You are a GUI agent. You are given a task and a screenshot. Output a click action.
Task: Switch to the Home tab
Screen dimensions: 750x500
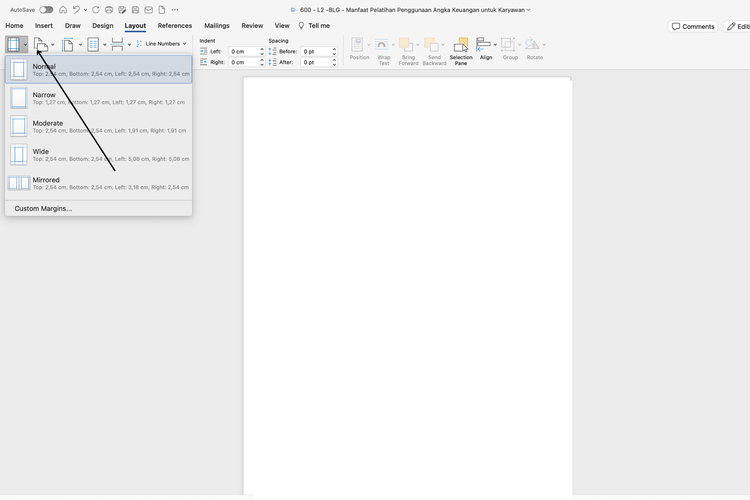14,25
